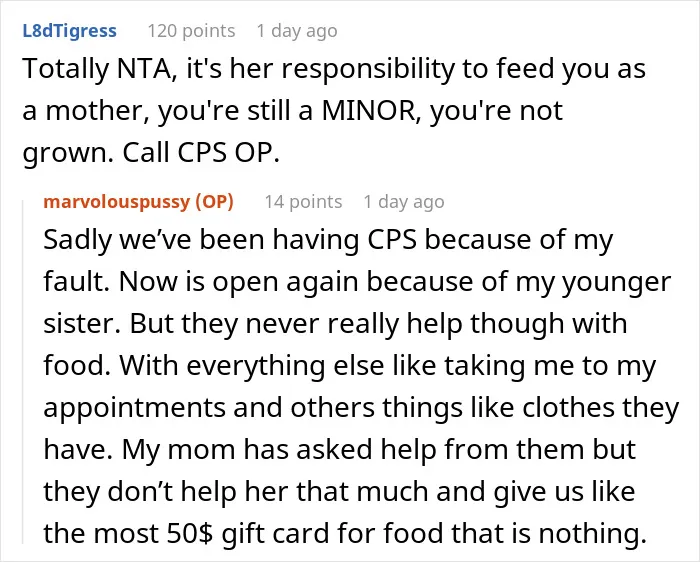Open the top comment's '1 day ago' permalink
The height and width of the screenshot is (562, 700).
pyautogui.click(x=297, y=31)
